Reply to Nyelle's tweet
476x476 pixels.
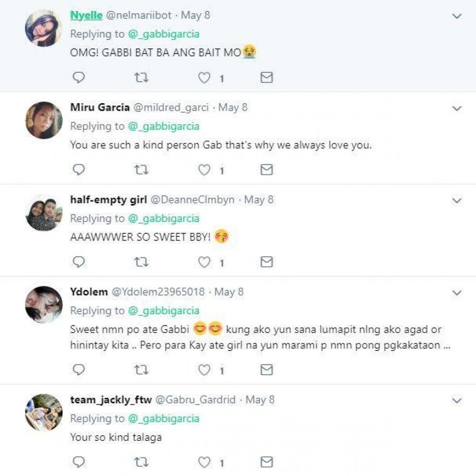pyautogui.click(x=79, y=78)
